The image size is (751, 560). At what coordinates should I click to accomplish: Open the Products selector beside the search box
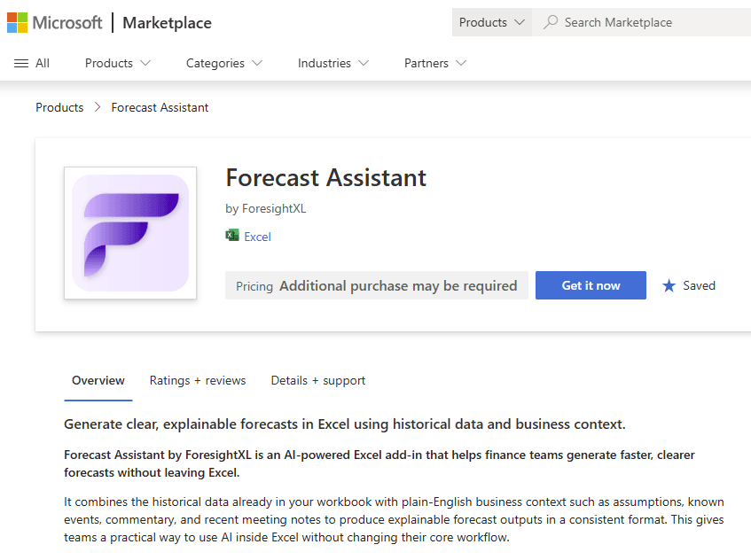pos(491,21)
